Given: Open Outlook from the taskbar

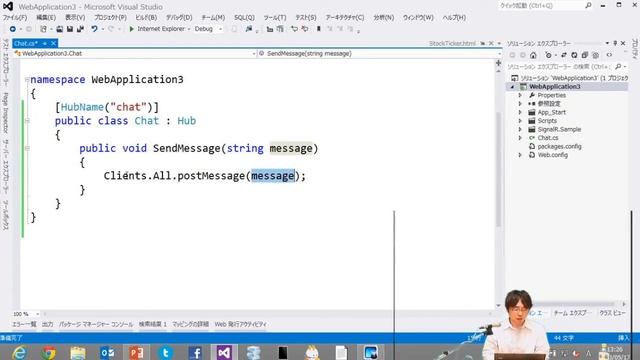Looking at the screenshot, I should pos(107,353).
